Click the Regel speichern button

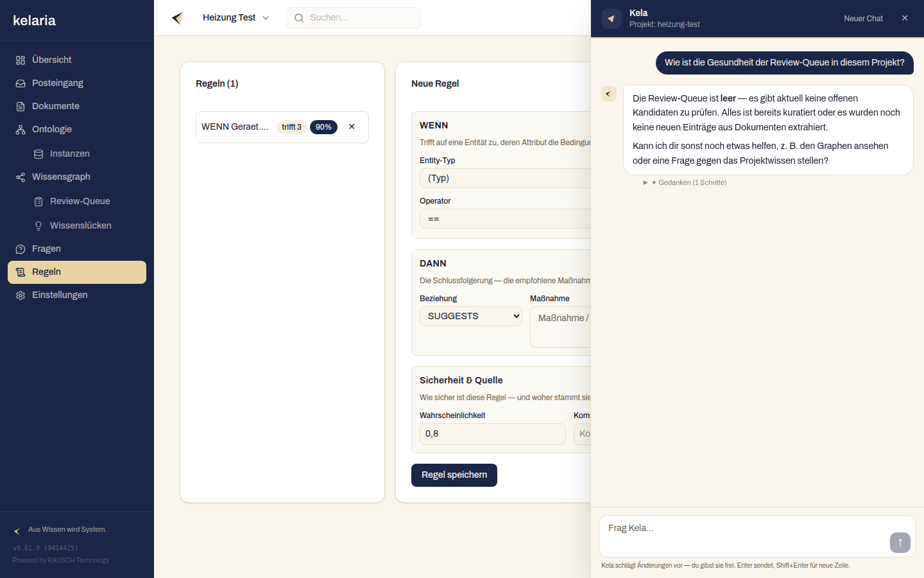pyautogui.click(x=454, y=475)
